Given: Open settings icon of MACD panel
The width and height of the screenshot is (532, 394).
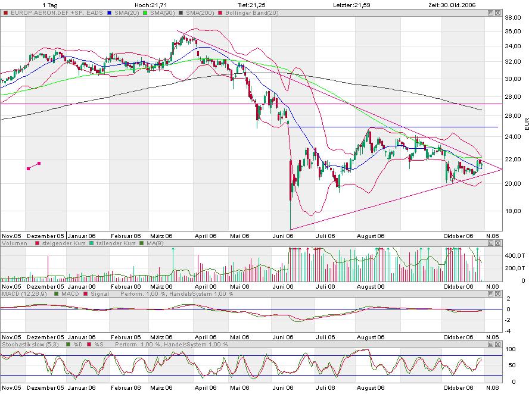Looking at the screenshot, I should [x=490, y=294].
